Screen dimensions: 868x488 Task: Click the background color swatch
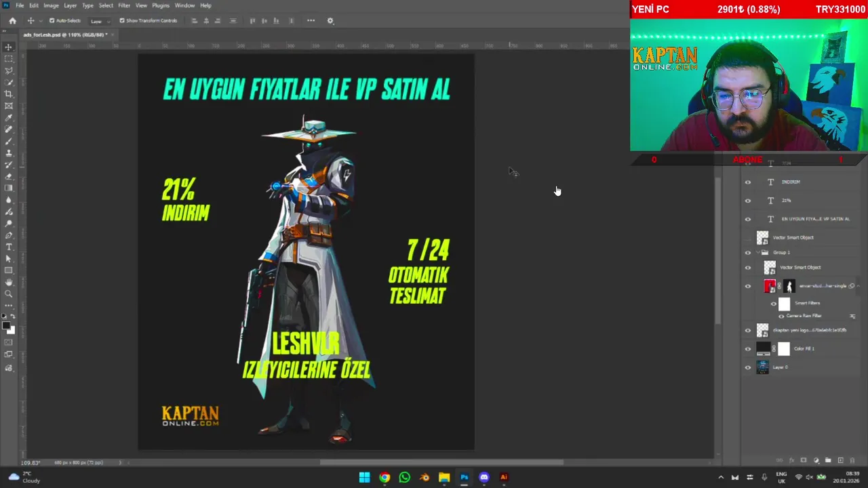point(11,330)
